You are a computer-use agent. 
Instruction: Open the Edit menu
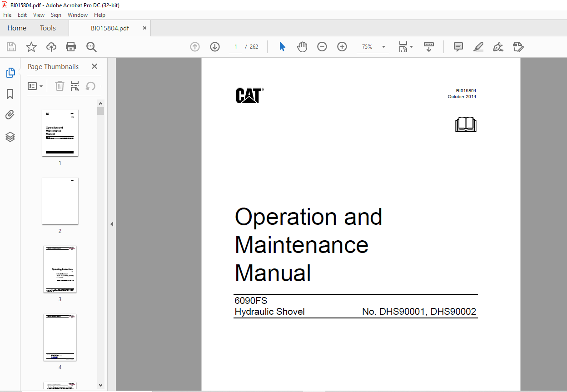[x=22, y=15]
